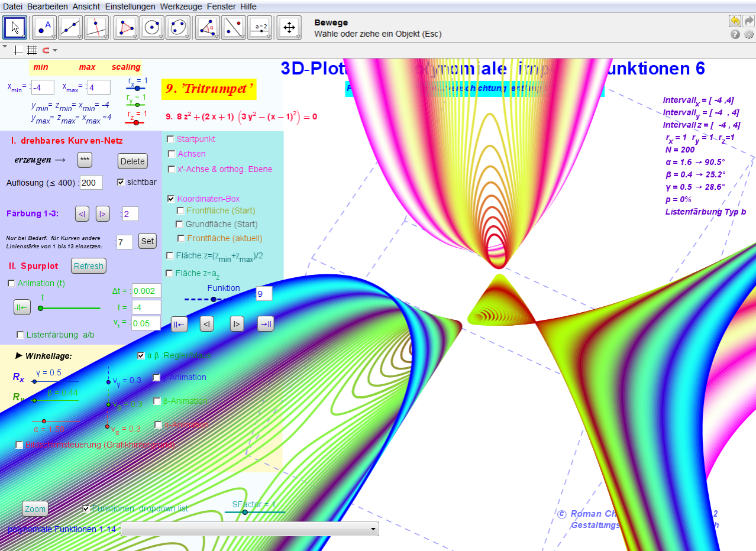Click the r_z scaling slider handle
Screen dimensions: 756x551
click(x=136, y=122)
